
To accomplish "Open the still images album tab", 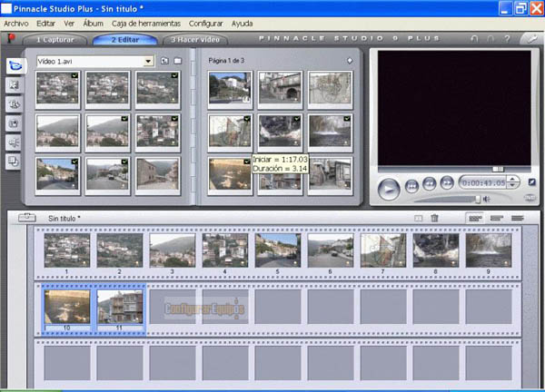I will point(14,123).
